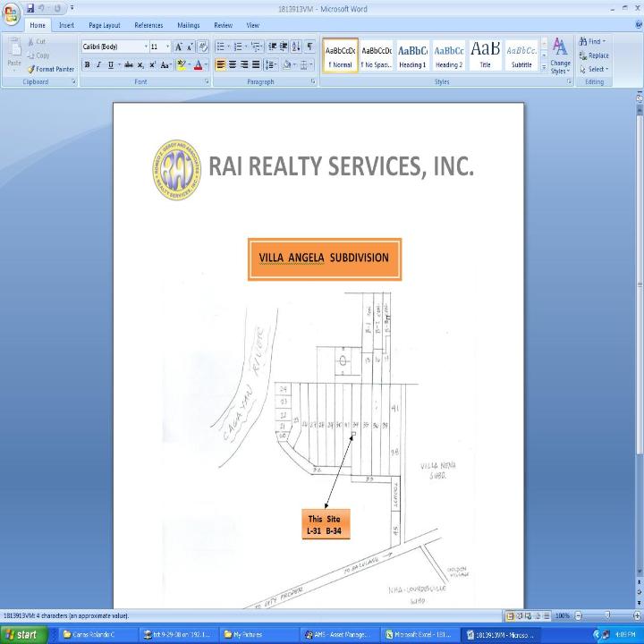The height and width of the screenshot is (644, 644).
Task: Apply shading to the paragraph
Action: tap(287, 65)
